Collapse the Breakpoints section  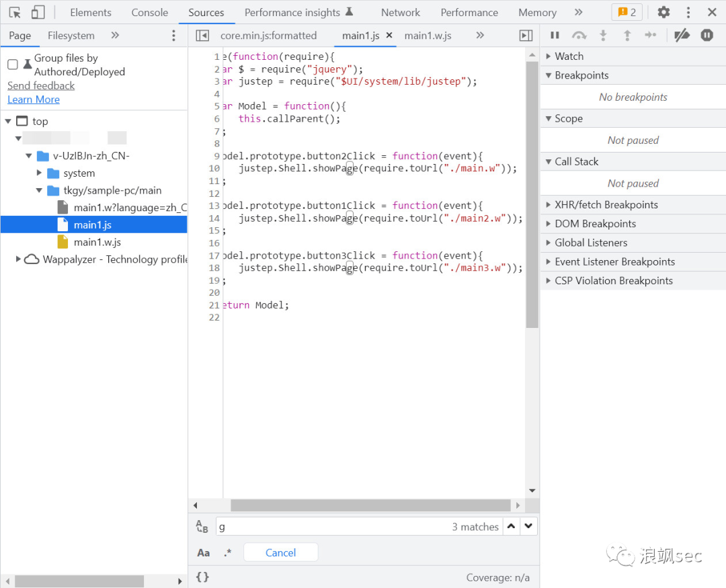pyautogui.click(x=633, y=75)
